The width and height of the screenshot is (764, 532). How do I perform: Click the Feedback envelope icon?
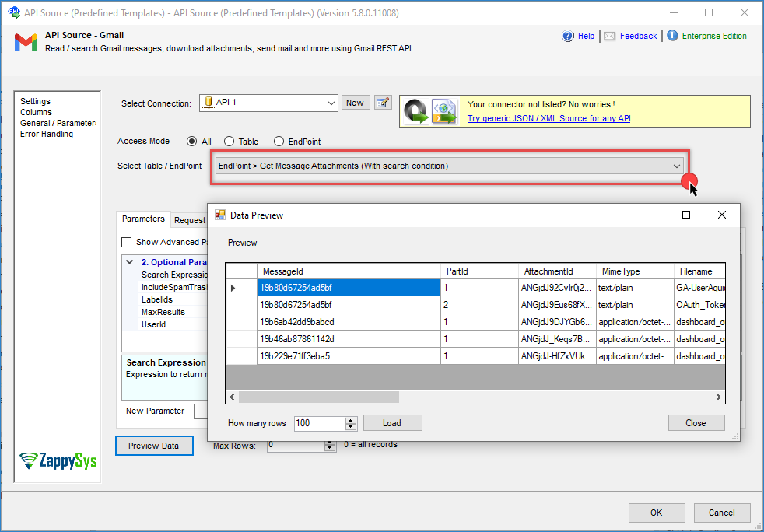[610, 36]
